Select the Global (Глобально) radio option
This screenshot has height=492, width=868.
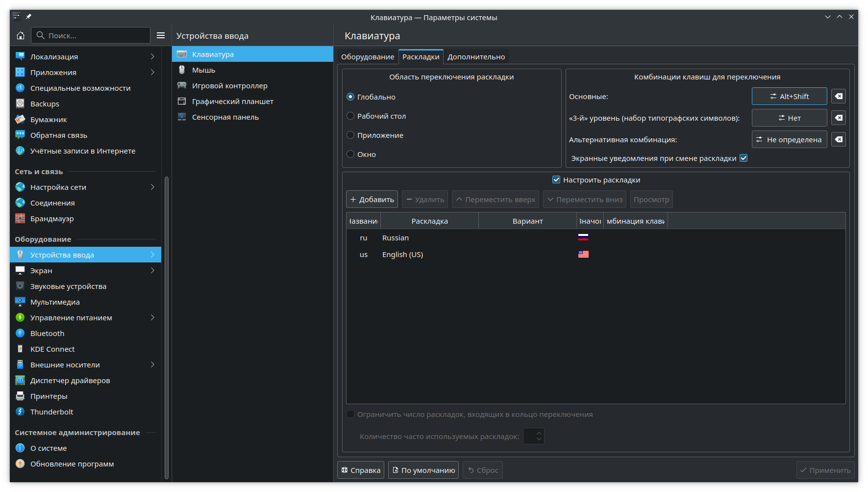pyautogui.click(x=350, y=97)
